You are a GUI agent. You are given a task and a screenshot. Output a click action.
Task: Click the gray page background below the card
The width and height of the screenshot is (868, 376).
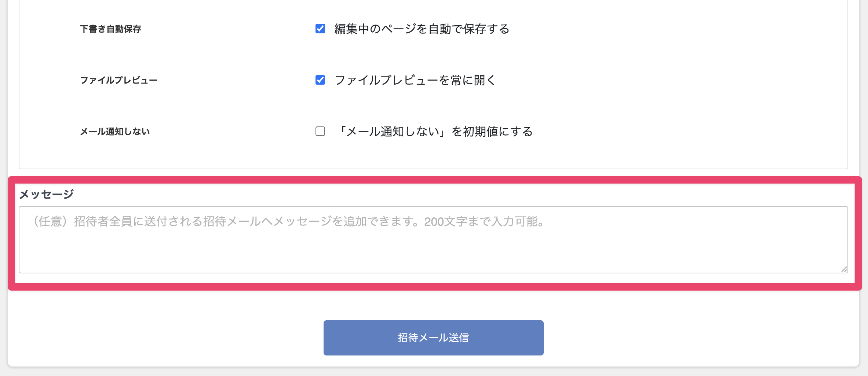tap(433, 372)
